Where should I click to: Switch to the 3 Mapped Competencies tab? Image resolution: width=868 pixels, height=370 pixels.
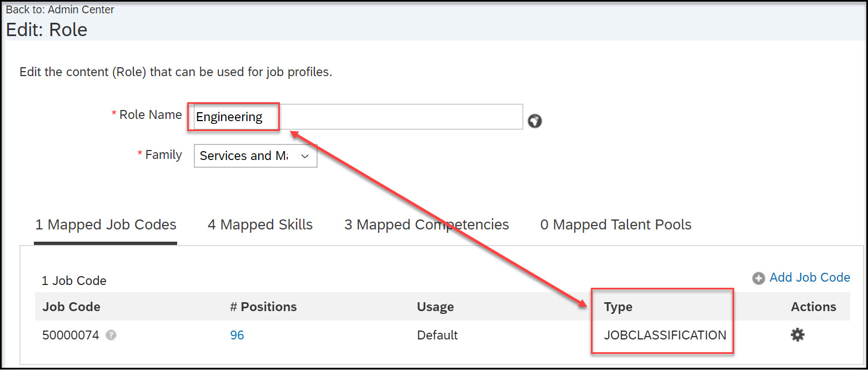click(x=427, y=224)
